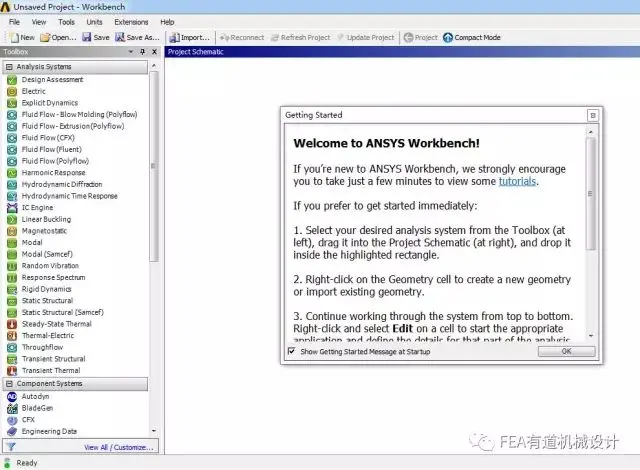640x470 pixels.
Task: Click the Magnetostatic icon
Action: click(12, 231)
